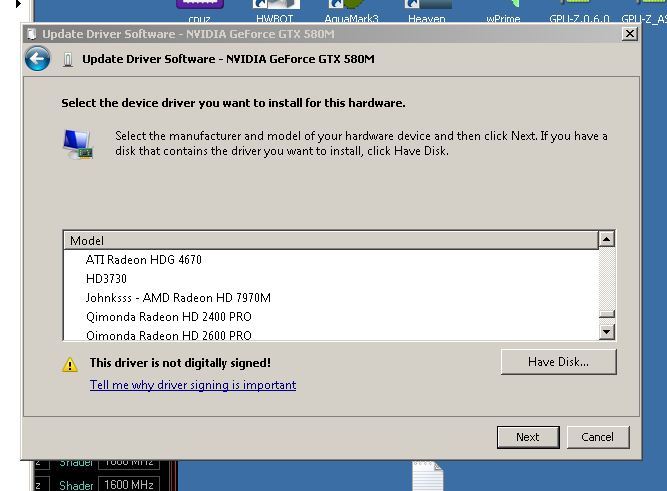Click the model list scroll up arrow
Screen dimensions: 667x491
click(607, 240)
